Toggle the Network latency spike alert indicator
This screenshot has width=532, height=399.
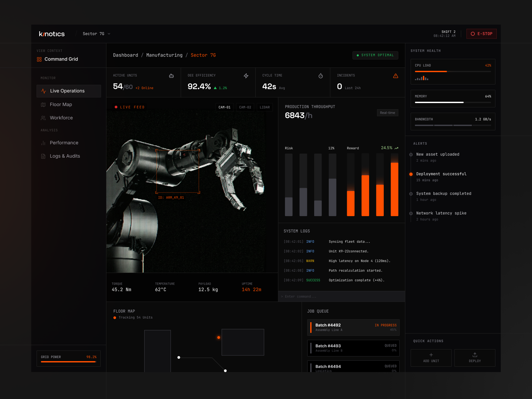point(411,213)
